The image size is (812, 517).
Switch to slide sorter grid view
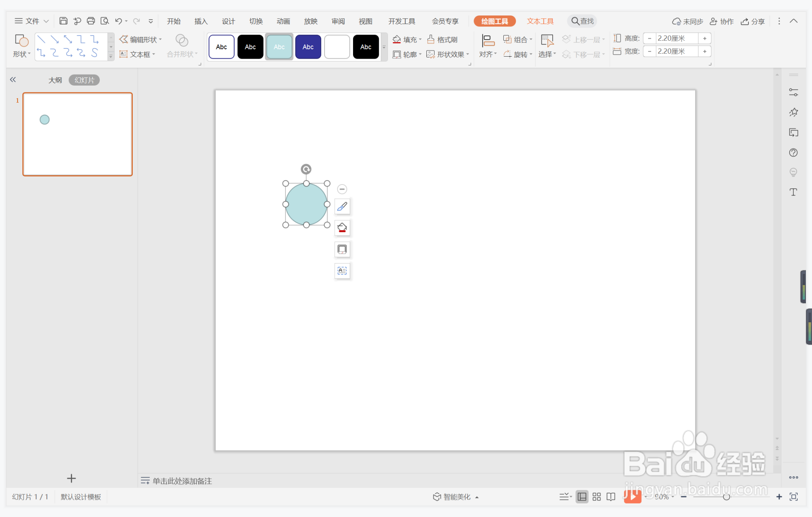pos(597,497)
